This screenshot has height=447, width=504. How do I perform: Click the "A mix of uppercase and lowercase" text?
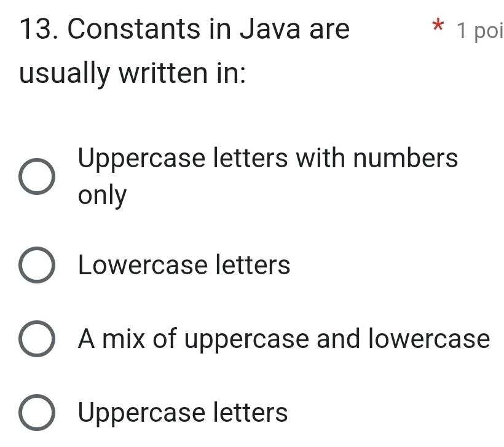[x=283, y=339]
